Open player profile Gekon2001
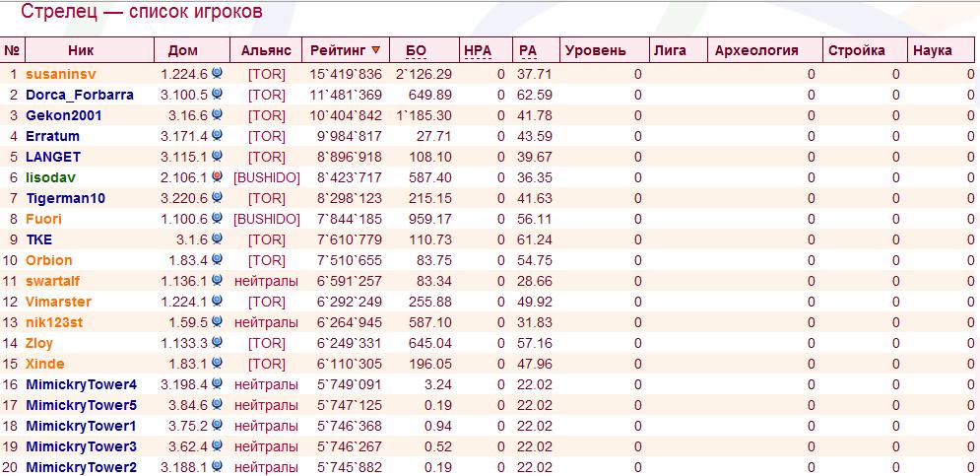This screenshot has height=476, width=980. click(x=64, y=115)
